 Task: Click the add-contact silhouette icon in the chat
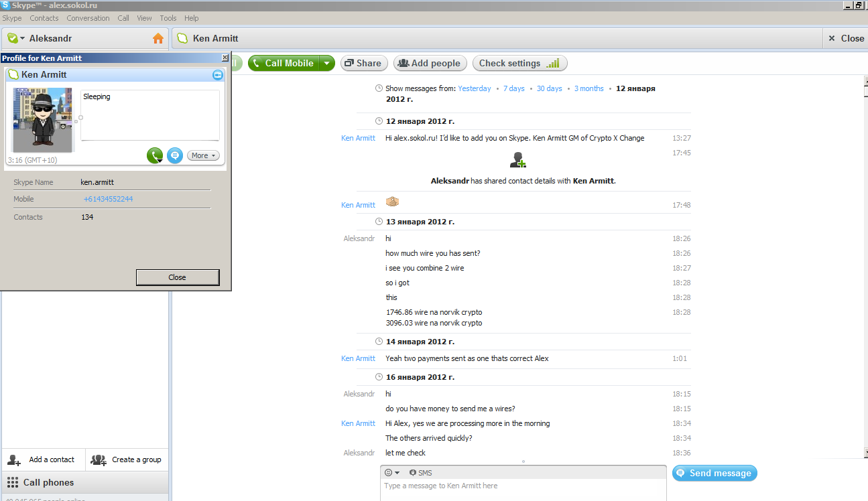(517, 160)
